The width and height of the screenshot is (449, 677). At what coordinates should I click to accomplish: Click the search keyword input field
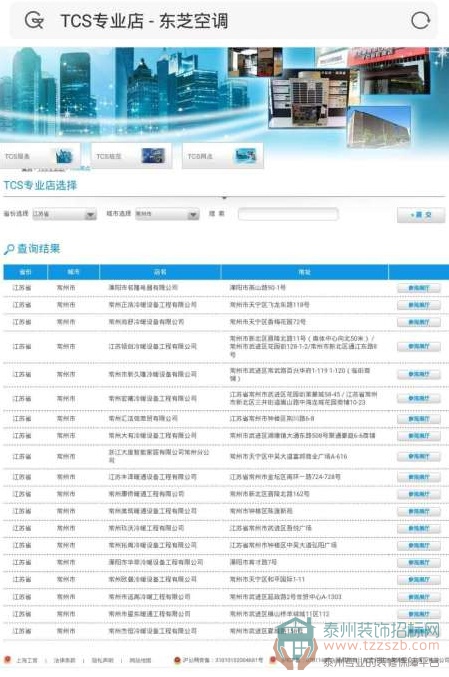tap(288, 214)
